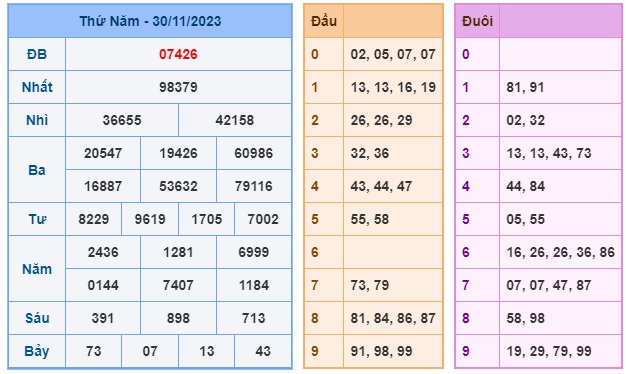This screenshot has height=374, width=626.
Task: Click fourth prize number 7002
Action: [x=263, y=219]
